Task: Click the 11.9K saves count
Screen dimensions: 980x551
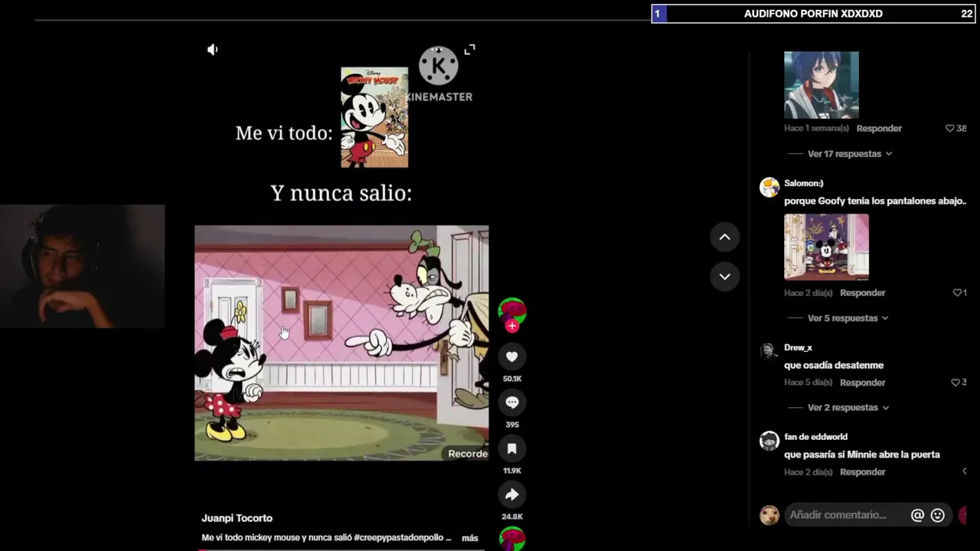Action: (512, 471)
